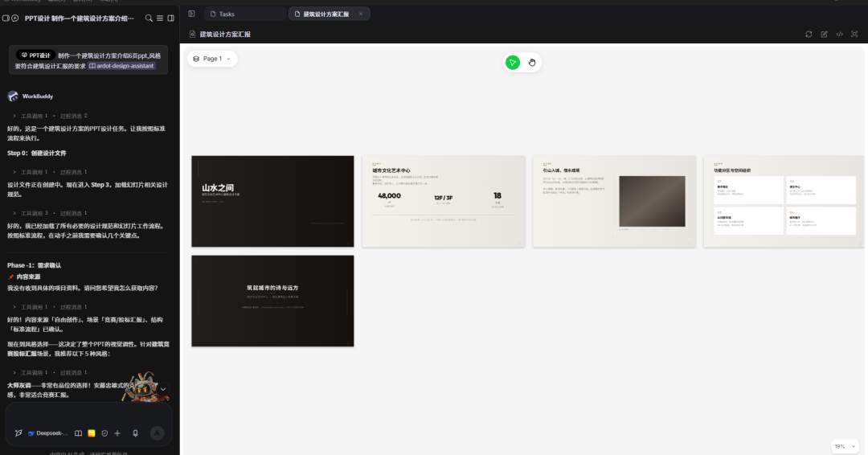Screen dimensions: 868x455
Task: Refresh the design preview
Action: click(809, 35)
